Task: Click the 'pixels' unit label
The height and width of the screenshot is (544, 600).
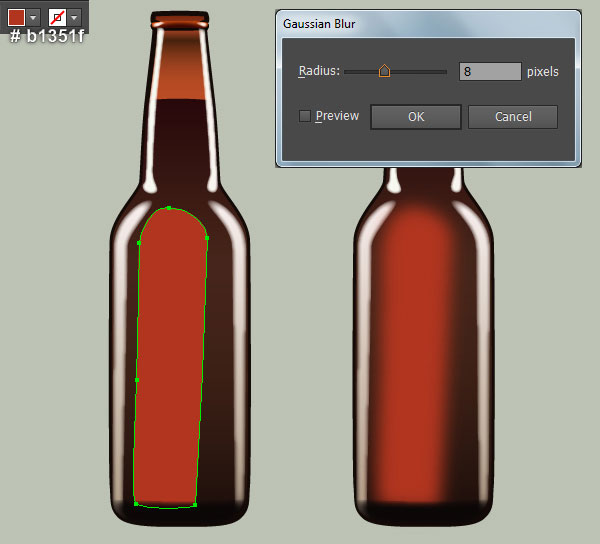Action: pyautogui.click(x=543, y=72)
